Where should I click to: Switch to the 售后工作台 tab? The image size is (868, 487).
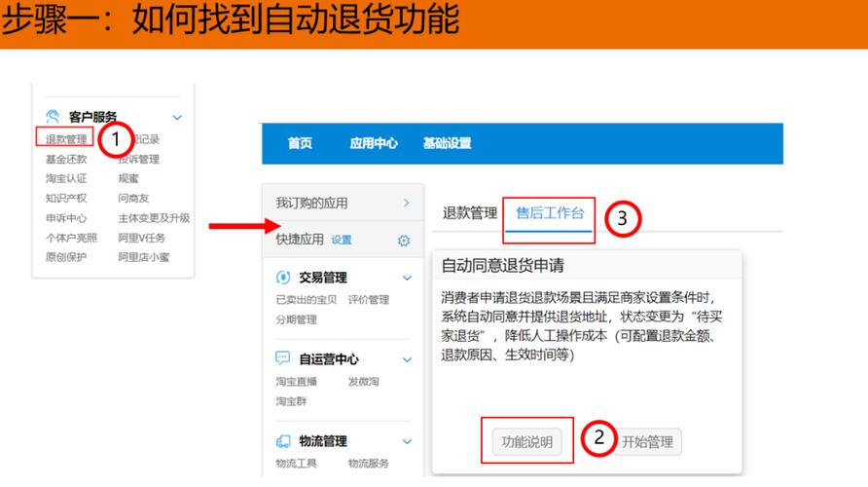[550, 213]
